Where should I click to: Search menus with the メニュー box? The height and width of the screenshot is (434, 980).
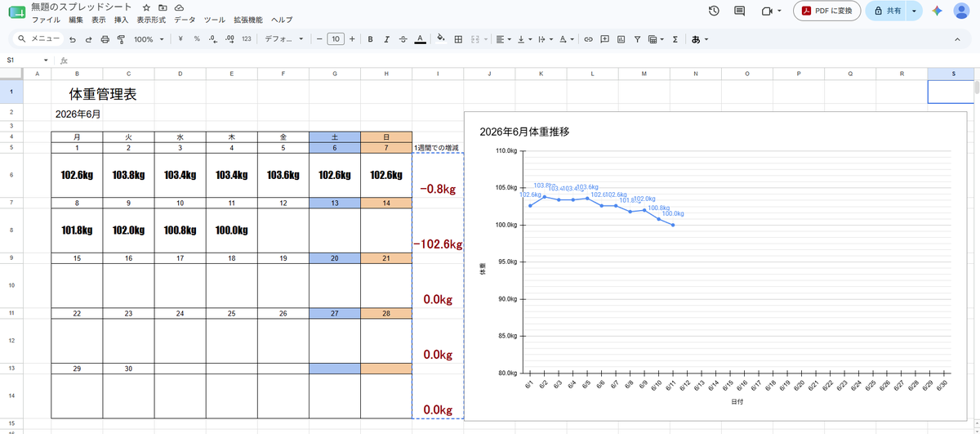38,38
